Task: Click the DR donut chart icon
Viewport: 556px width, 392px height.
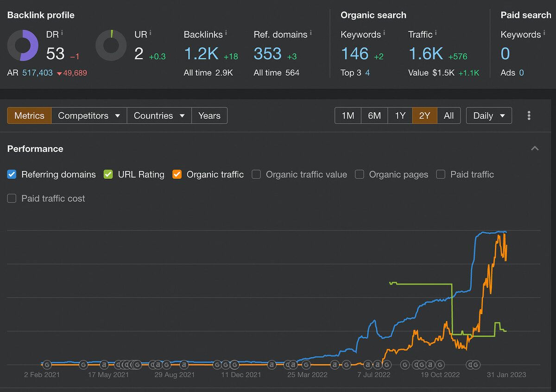Action: tap(23, 45)
